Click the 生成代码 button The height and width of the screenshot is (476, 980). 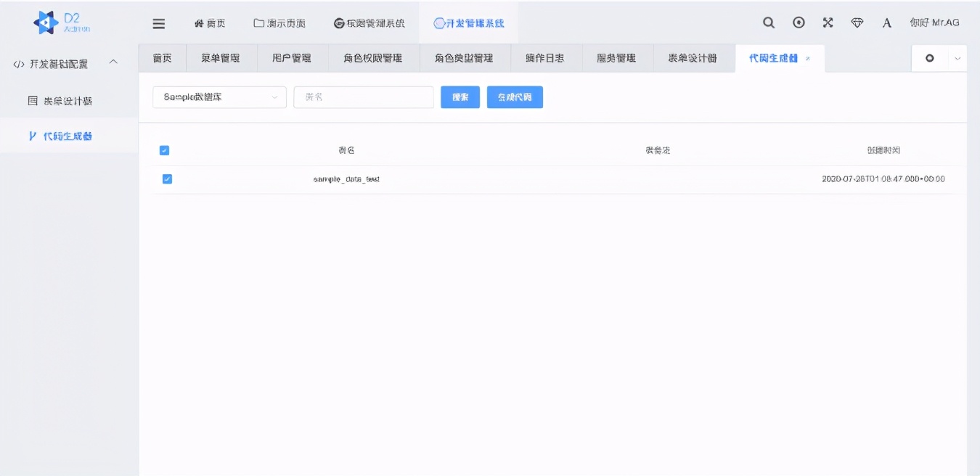click(515, 97)
